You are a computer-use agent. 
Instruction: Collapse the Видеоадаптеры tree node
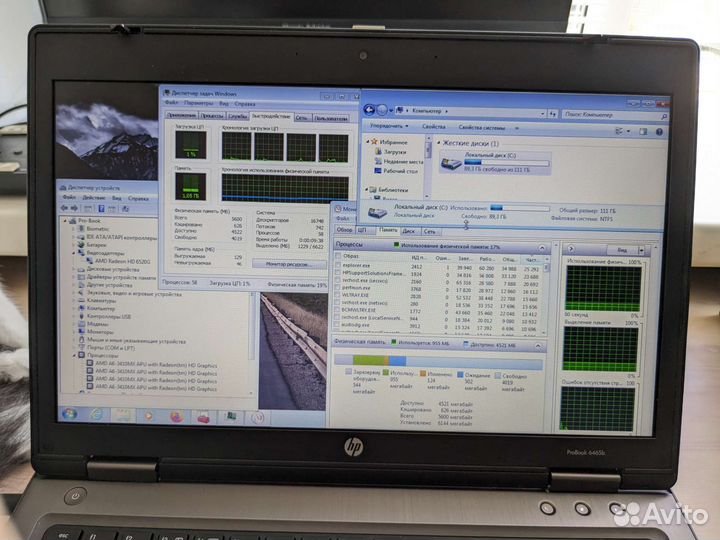(x=73, y=253)
